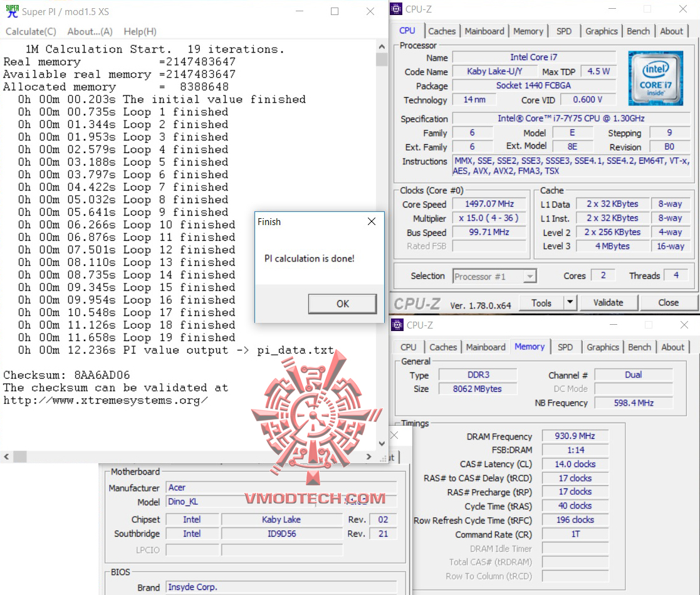The image size is (700, 595).
Task: Click the Multiplier value x 15.0
Action: (x=489, y=218)
